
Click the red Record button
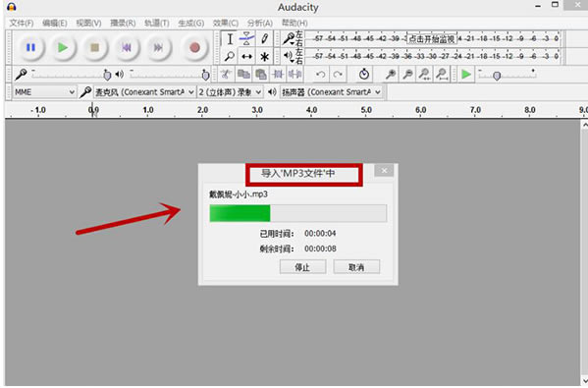coord(194,48)
